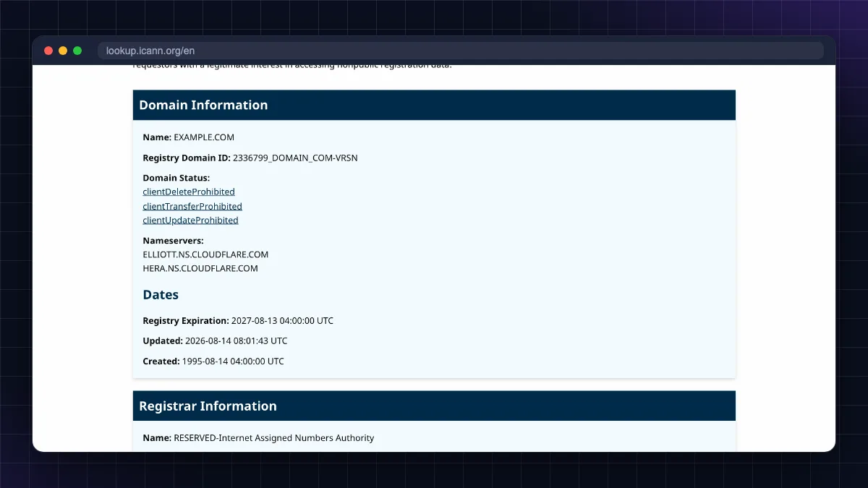The height and width of the screenshot is (488, 868).
Task: Close the browser window with red button
Action: pyautogui.click(x=48, y=51)
